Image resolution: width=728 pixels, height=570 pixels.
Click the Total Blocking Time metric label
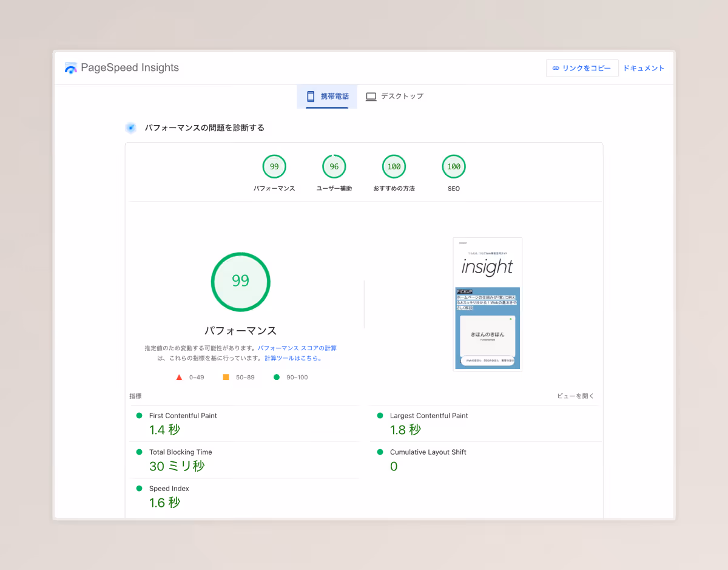click(x=181, y=452)
